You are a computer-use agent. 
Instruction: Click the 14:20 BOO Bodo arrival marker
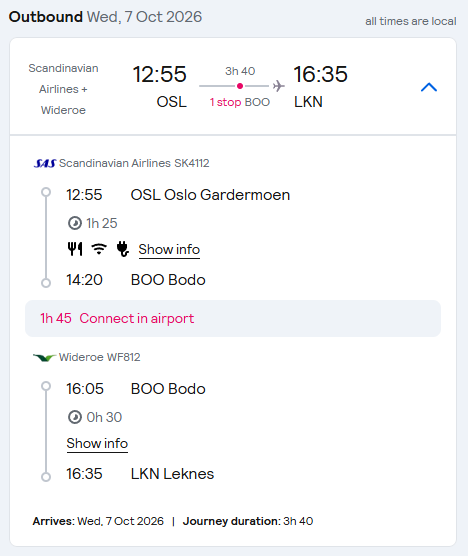[x=46, y=283]
